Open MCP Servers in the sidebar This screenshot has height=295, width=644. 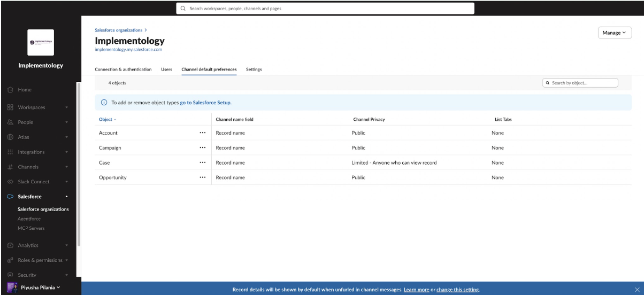click(x=31, y=228)
